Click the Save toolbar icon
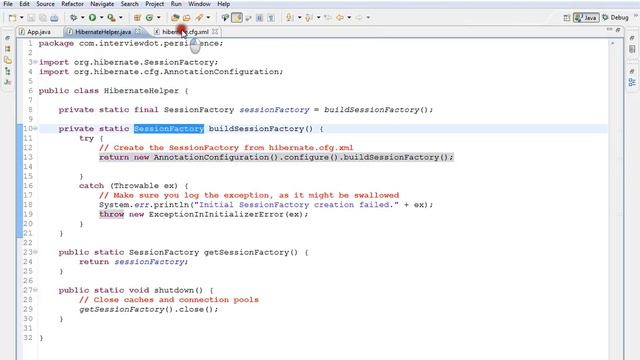640x360 pixels. pos(31,18)
